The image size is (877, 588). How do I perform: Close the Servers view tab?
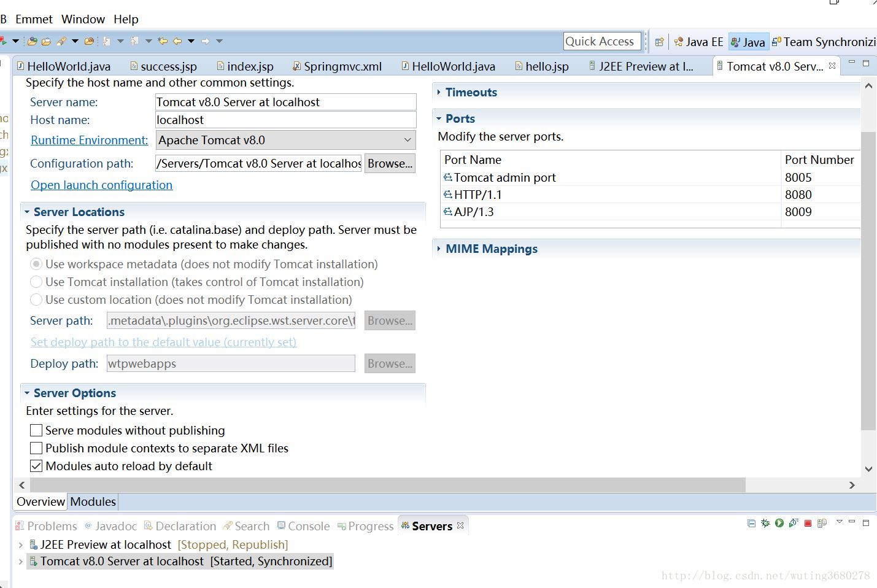pos(460,525)
